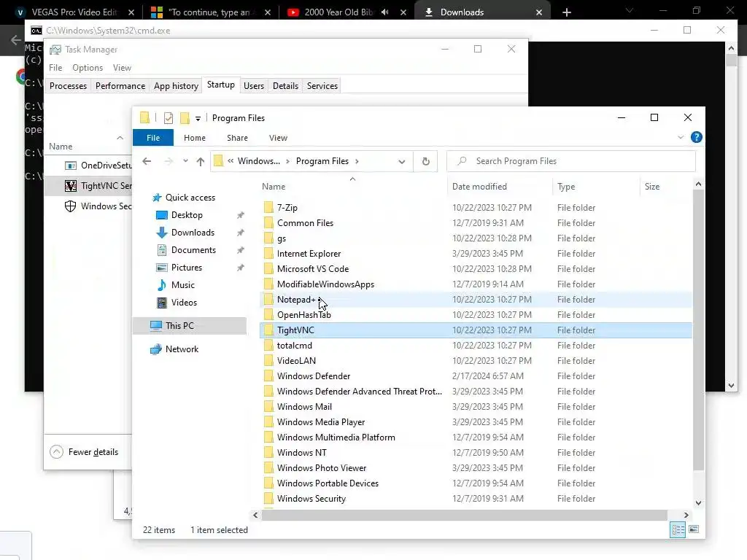Switch to Large icons view in status bar
Screen dimensions: 747x560
tap(694, 529)
